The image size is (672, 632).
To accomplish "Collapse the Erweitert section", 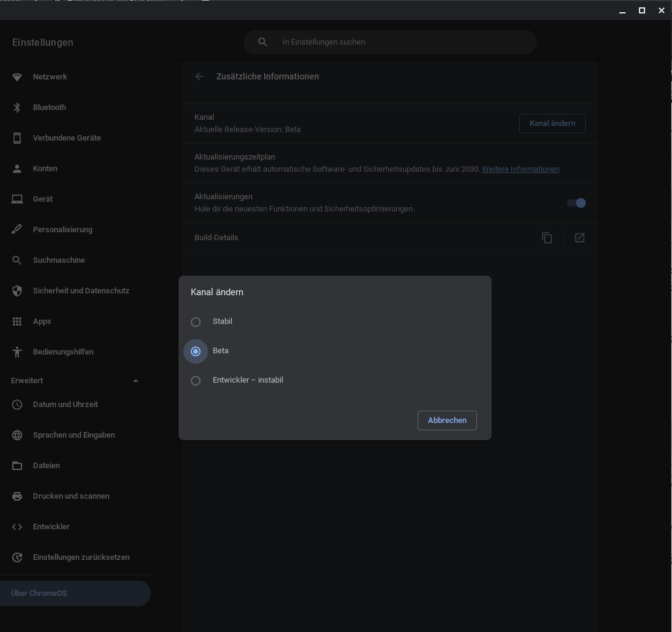I will pos(136,381).
